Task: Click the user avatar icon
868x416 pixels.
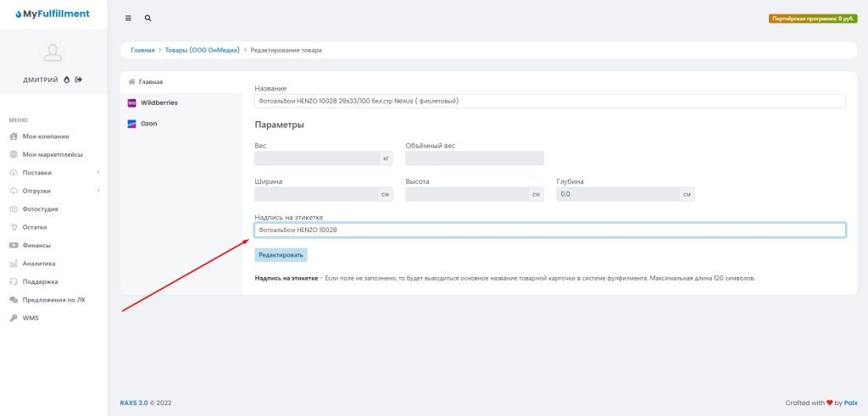Action: point(53,53)
